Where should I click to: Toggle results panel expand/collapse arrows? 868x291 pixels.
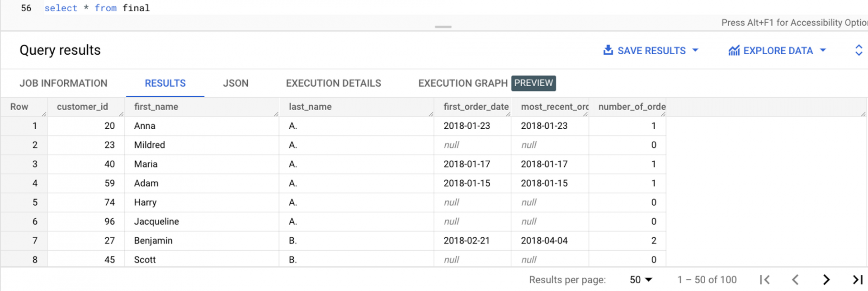click(859, 50)
